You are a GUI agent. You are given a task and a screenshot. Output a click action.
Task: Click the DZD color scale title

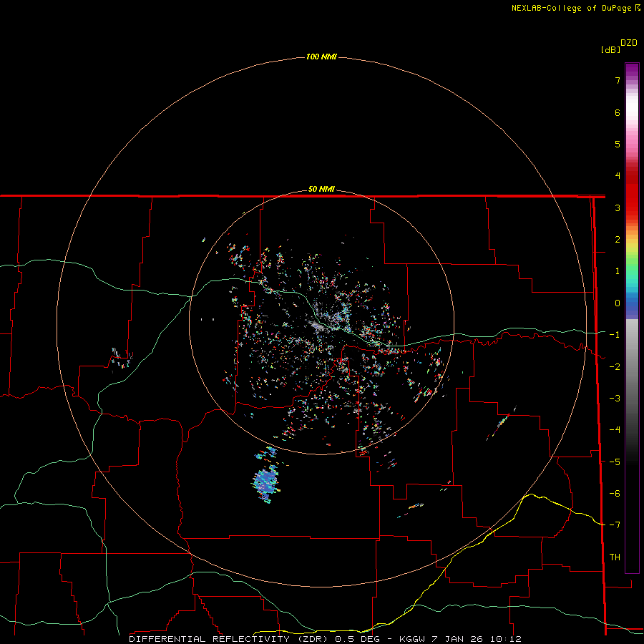[x=629, y=43]
